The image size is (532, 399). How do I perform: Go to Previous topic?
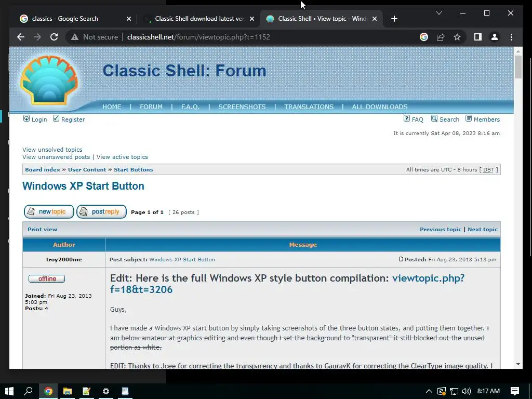click(441, 229)
